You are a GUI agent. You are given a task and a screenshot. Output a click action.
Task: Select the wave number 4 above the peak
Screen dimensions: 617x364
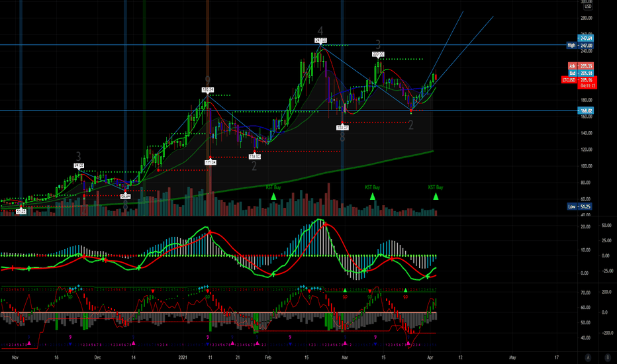(x=320, y=31)
